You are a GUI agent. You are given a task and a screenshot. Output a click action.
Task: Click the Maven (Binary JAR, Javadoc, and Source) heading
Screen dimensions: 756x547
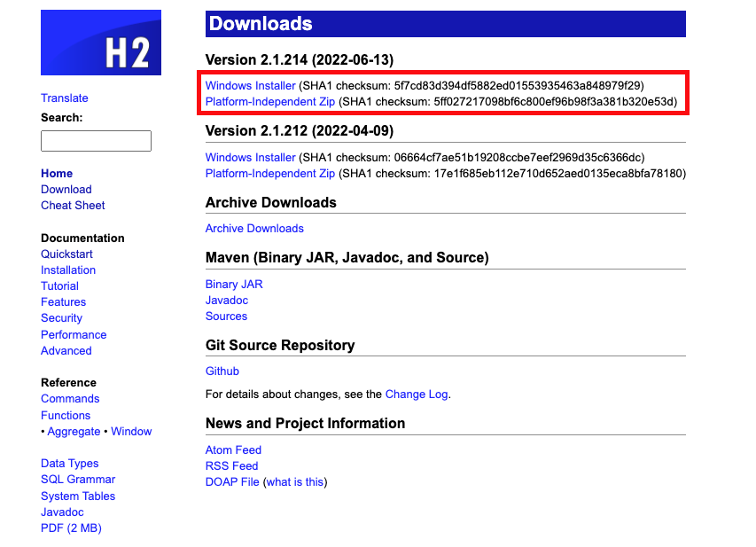click(347, 258)
